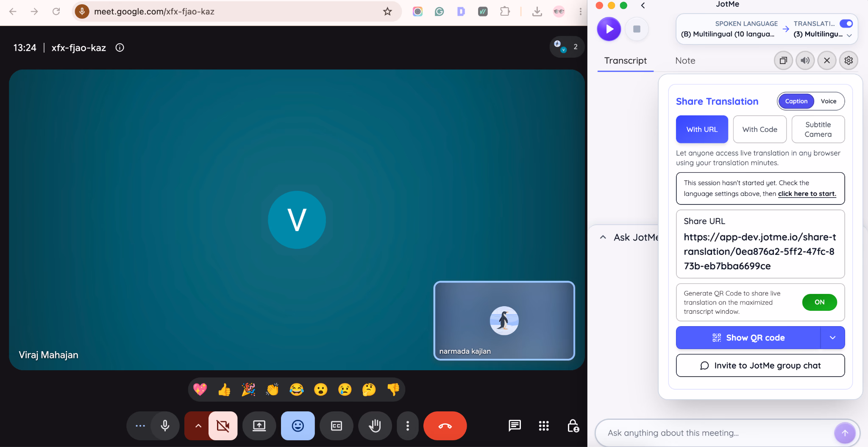The height and width of the screenshot is (447, 868).
Task: Open chat with everyone in Meet
Action: pos(515,425)
